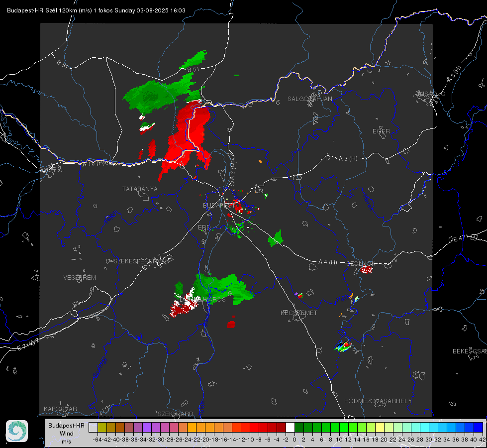Select the VESZPRÉM city label

[x=80, y=277]
